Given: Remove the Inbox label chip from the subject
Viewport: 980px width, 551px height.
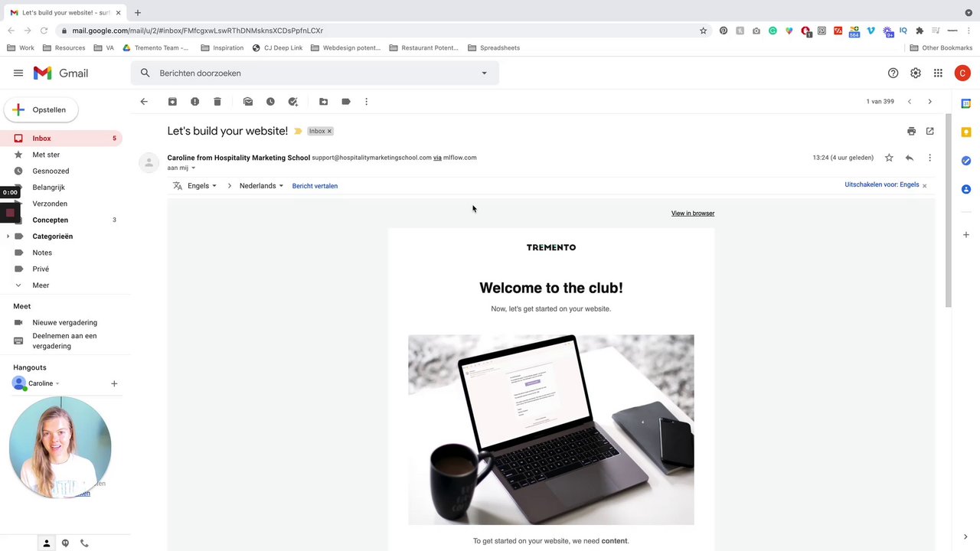Looking at the screenshot, I should (329, 132).
